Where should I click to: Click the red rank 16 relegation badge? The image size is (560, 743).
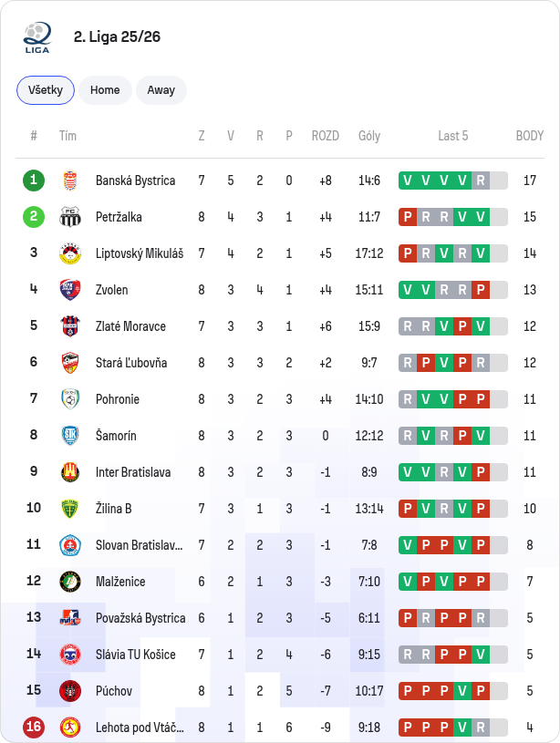point(34,728)
